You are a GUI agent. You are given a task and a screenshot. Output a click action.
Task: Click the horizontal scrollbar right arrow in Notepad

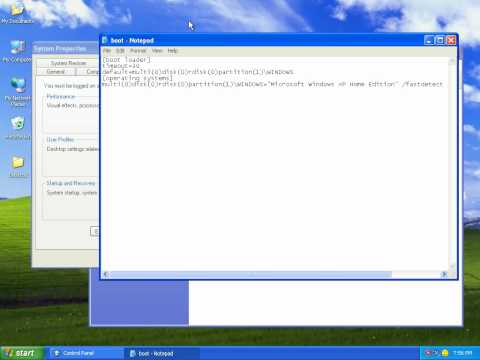(x=444, y=274)
